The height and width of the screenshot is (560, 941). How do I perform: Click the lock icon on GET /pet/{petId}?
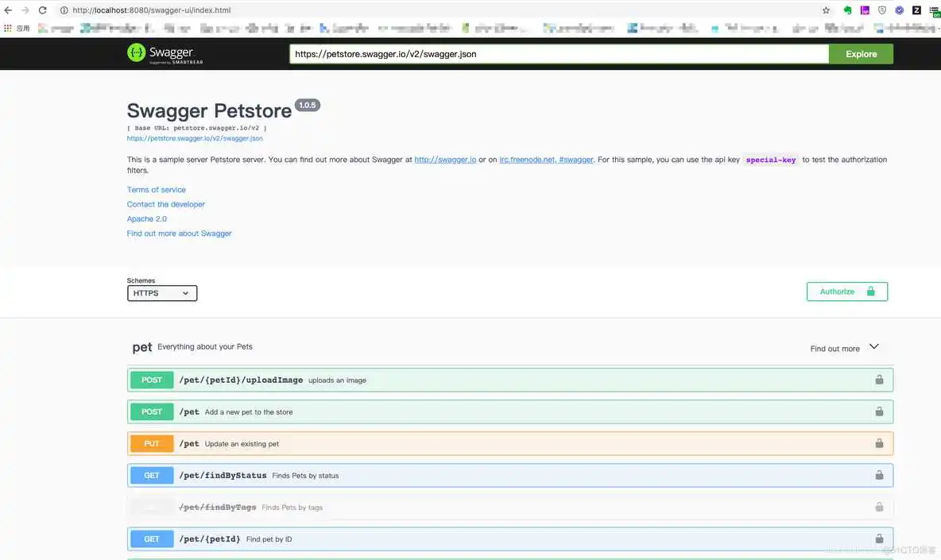click(879, 539)
